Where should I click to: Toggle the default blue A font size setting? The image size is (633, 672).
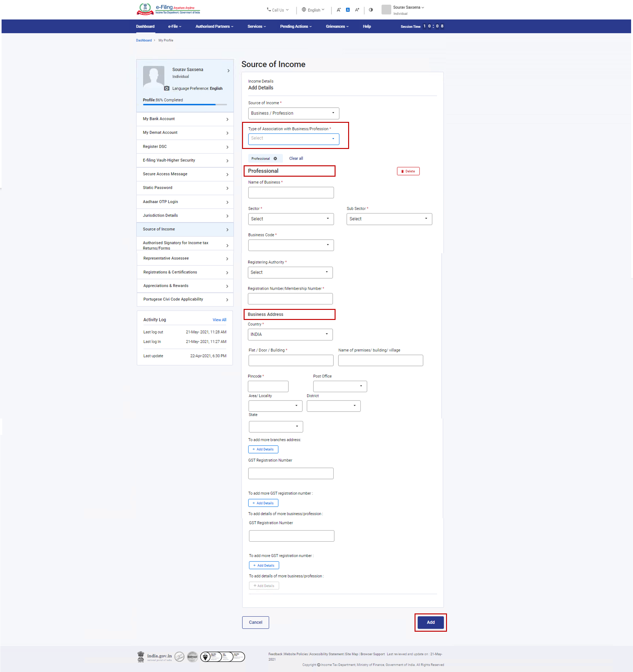pyautogui.click(x=348, y=10)
